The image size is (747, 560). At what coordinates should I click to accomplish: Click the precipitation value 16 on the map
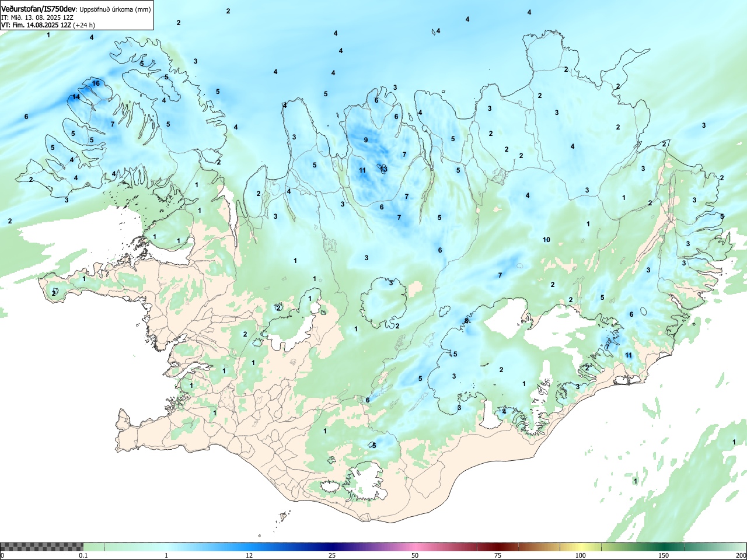tap(96, 83)
